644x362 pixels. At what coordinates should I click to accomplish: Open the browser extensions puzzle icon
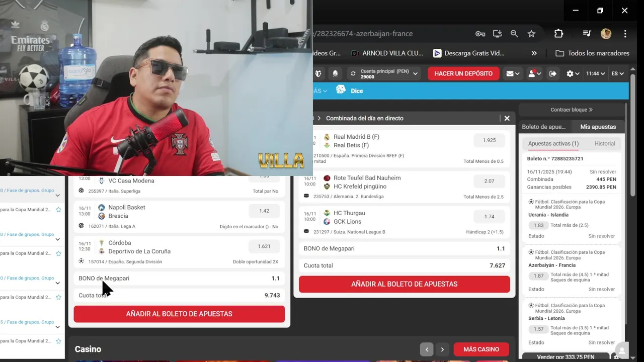click(558, 34)
